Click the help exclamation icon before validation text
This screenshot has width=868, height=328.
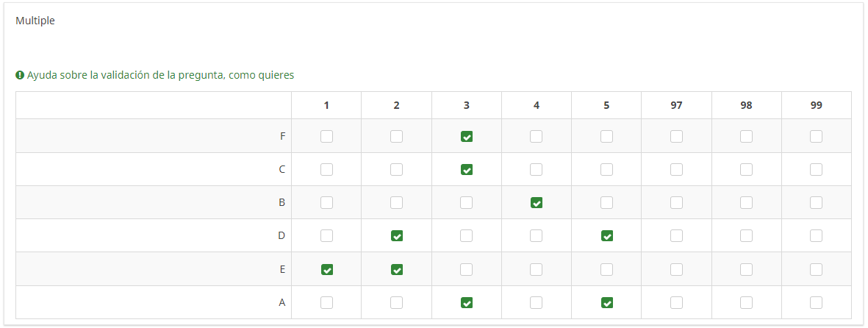click(20, 75)
